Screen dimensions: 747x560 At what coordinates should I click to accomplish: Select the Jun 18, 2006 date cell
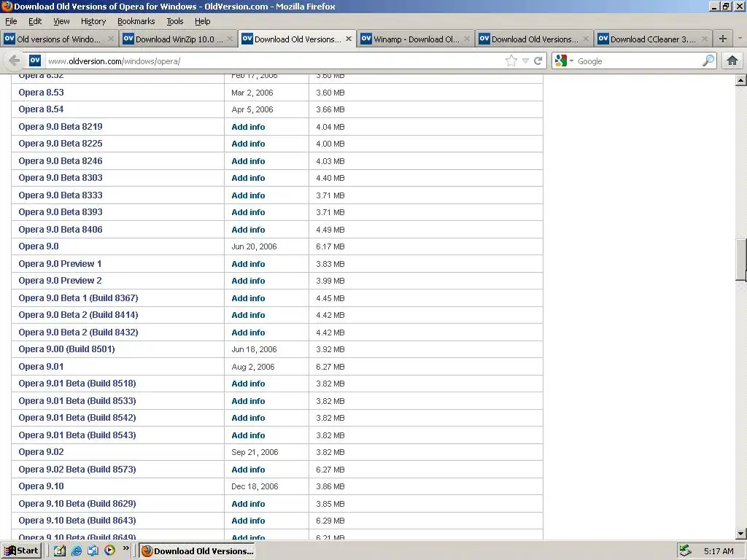click(254, 349)
